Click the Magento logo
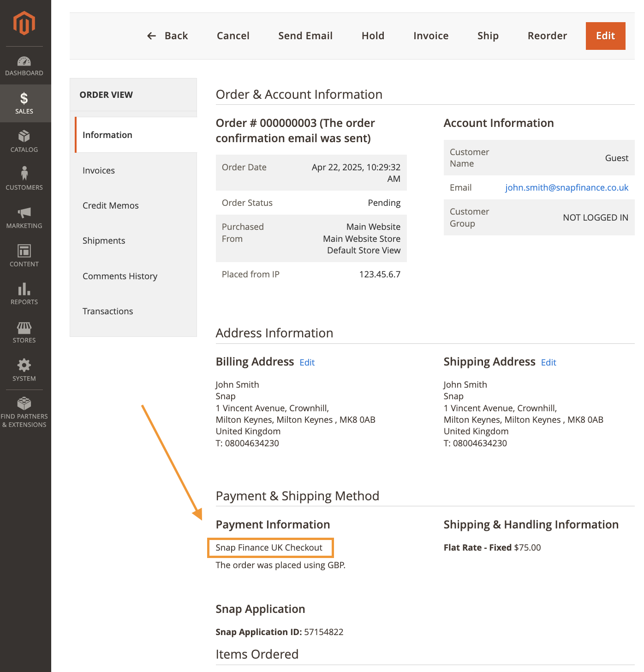Image resolution: width=644 pixels, height=672 pixels. [x=24, y=22]
